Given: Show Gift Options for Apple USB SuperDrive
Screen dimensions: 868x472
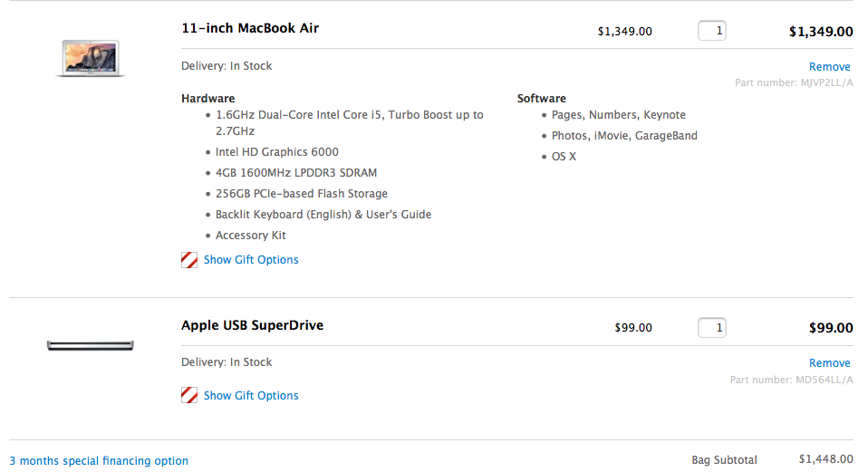Looking at the screenshot, I should [251, 395].
